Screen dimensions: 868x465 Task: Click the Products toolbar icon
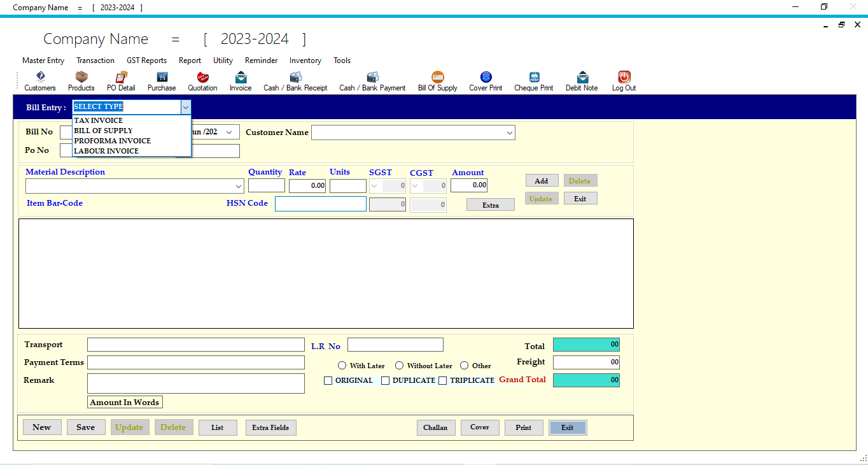tap(81, 81)
